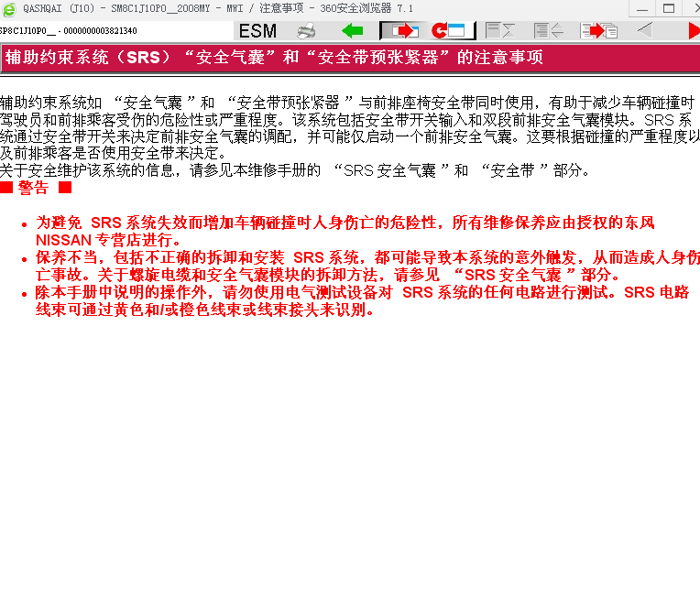
Task: Click the red arrow document copy icon
Action: click(x=599, y=31)
